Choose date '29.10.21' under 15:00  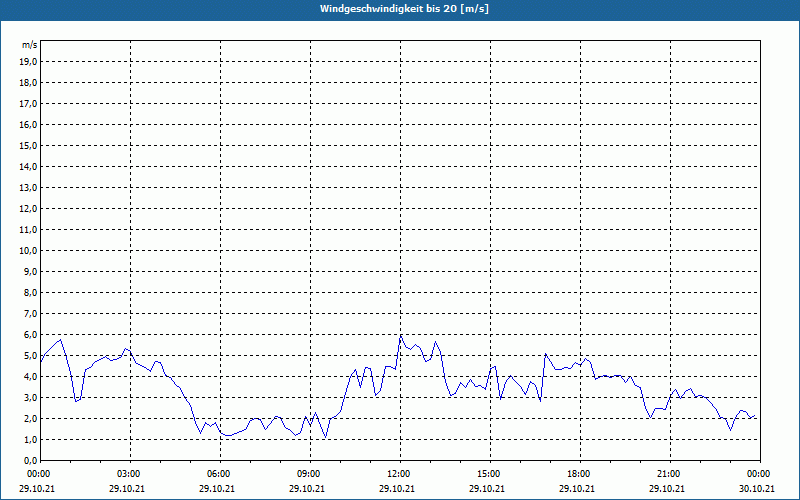(x=487, y=488)
